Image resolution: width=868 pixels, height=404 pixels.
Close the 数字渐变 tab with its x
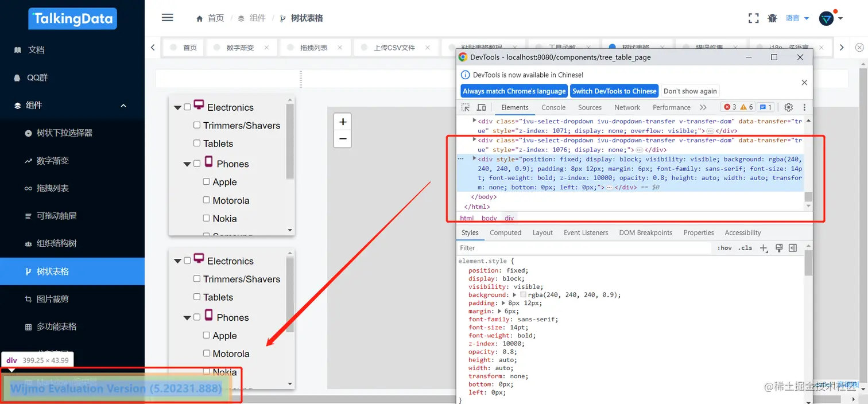[266, 48]
